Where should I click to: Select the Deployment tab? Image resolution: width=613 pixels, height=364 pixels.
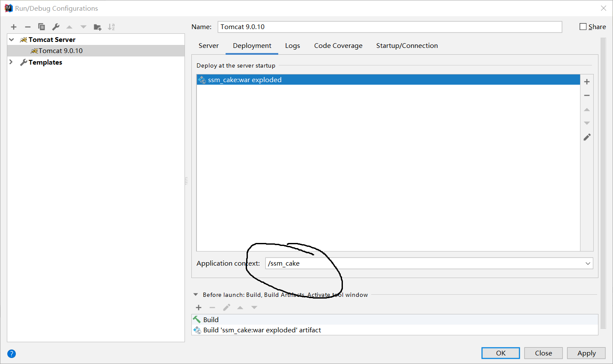[252, 46]
